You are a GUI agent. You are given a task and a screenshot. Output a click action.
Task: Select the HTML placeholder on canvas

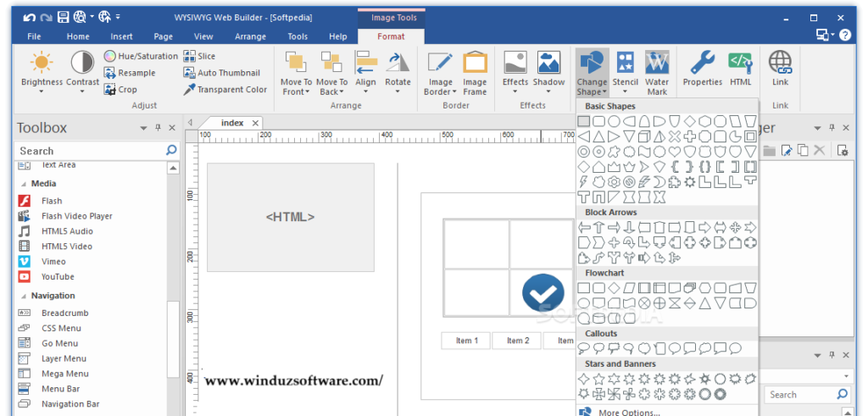point(291,217)
